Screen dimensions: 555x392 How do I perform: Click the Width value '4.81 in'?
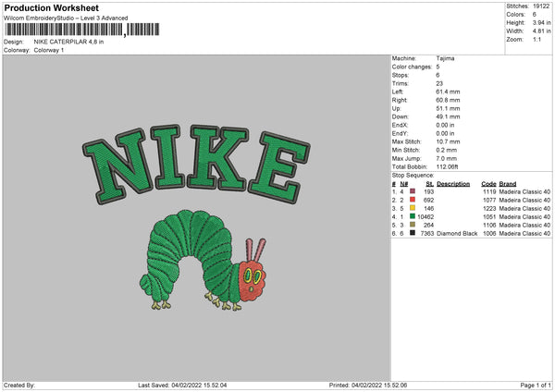[541, 31]
